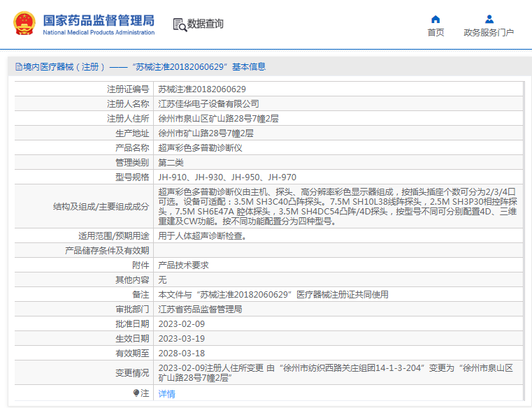This screenshot has width=532, height=408.
Task: Click National Medical Products Administration subtitle
Action: [99, 33]
